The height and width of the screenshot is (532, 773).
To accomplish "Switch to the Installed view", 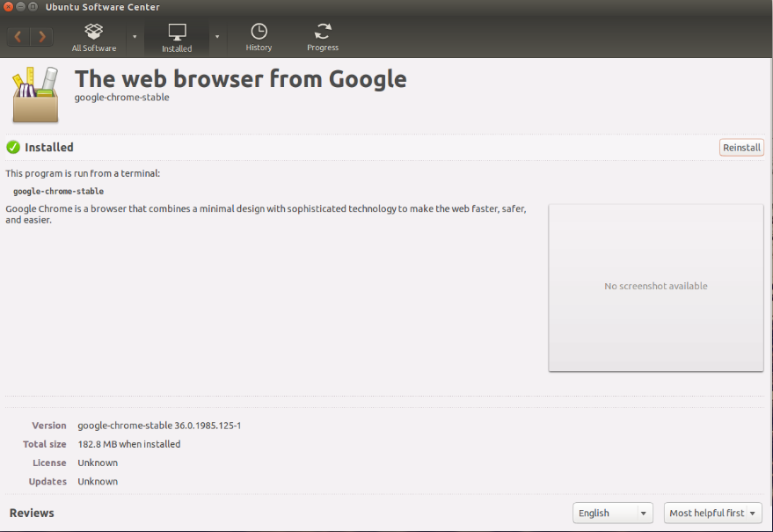I will coord(177,38).
